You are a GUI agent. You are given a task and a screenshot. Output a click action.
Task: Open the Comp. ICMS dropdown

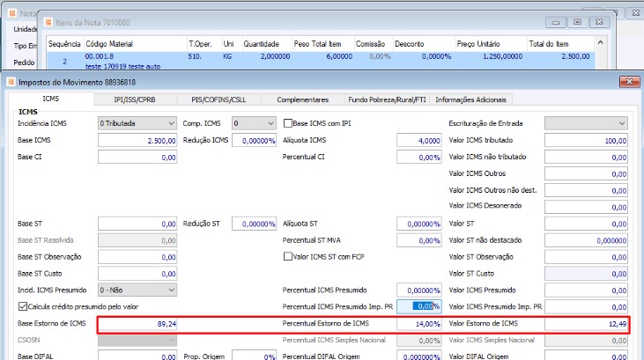point(254,123)
